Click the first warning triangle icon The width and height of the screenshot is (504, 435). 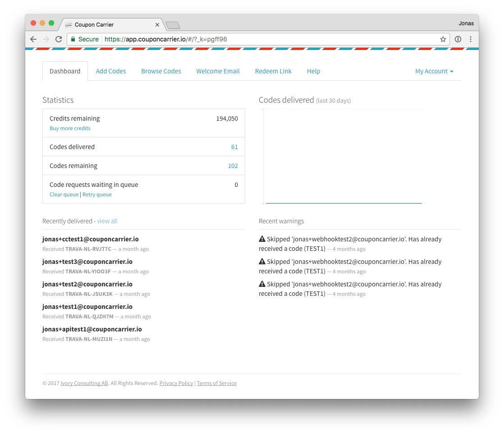pyautogui.click(x=262, y=239)
